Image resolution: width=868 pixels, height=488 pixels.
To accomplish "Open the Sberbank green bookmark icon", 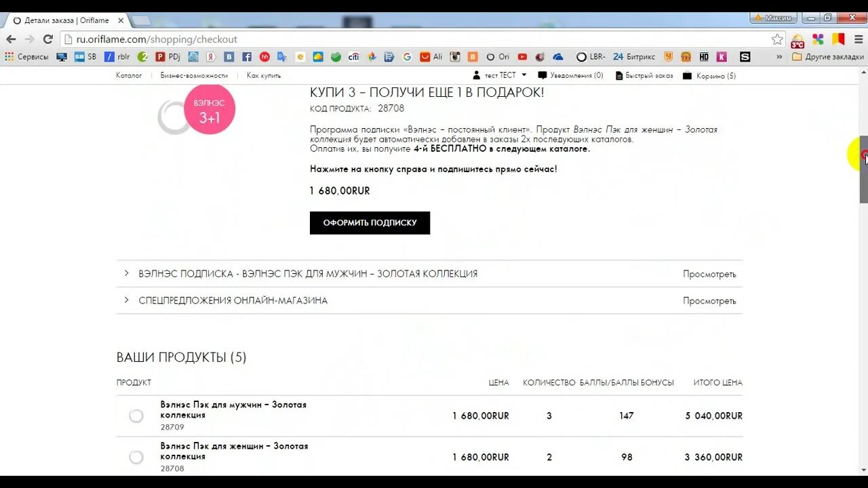I will pyautogui.click(x=336, y=57).
